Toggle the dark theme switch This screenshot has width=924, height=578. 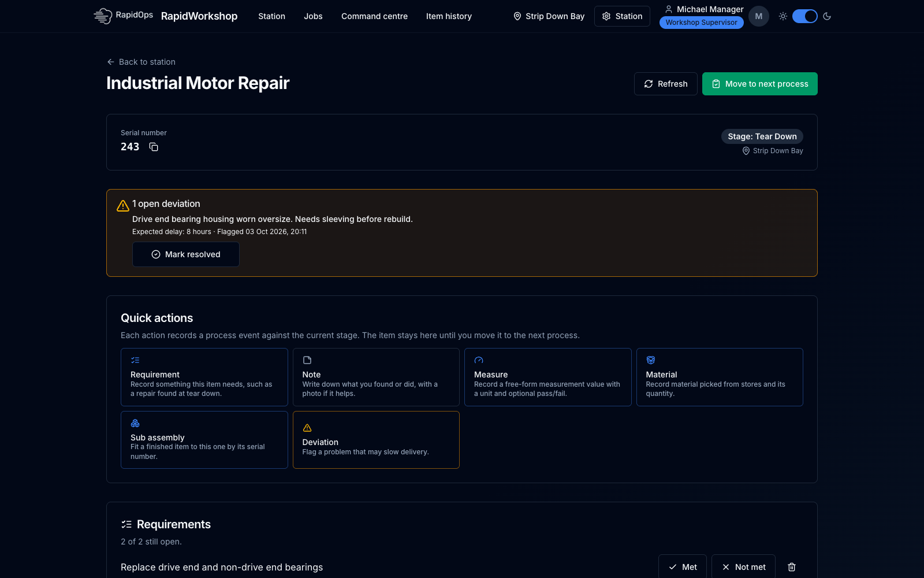805,16
